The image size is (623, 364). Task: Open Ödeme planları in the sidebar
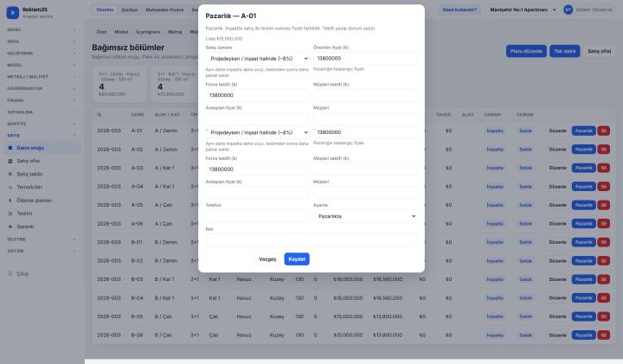[34, 201]
